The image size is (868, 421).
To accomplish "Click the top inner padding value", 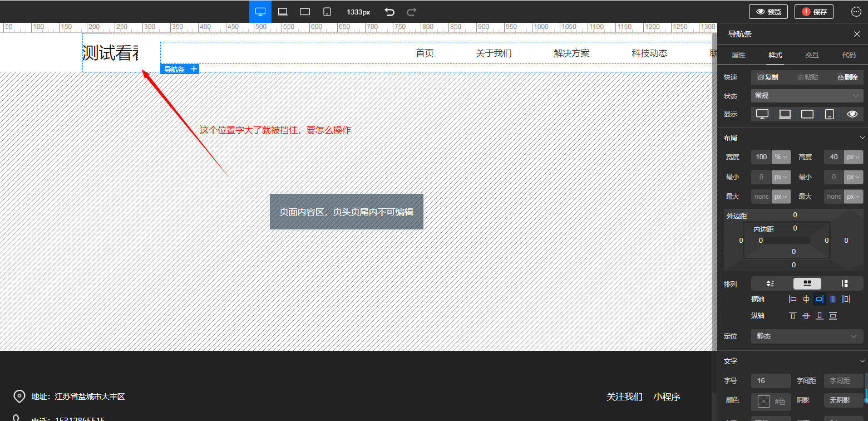I will pos(795,228).
